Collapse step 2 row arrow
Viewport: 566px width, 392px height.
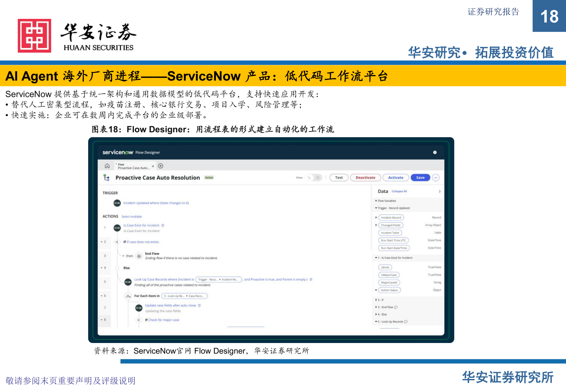pyautogui.click(x=102, y=242)
